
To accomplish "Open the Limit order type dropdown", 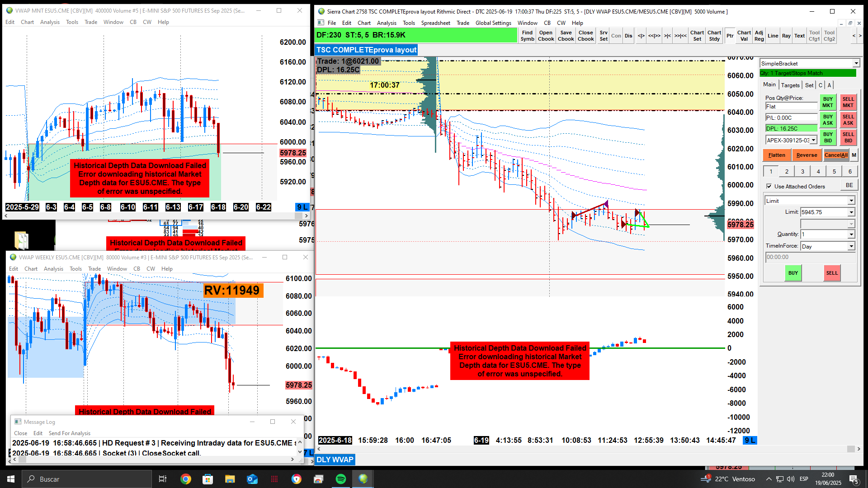I will pos(851,201).
